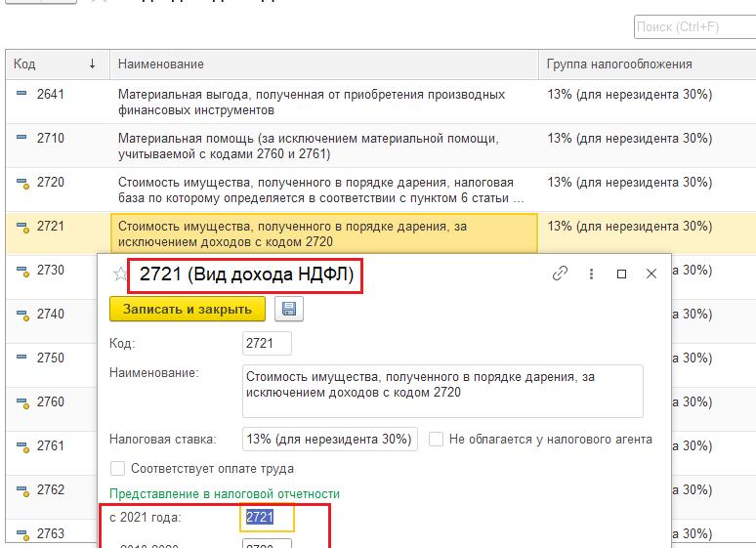Select the code cell 2761
The image size is (756, 548).
51,445
